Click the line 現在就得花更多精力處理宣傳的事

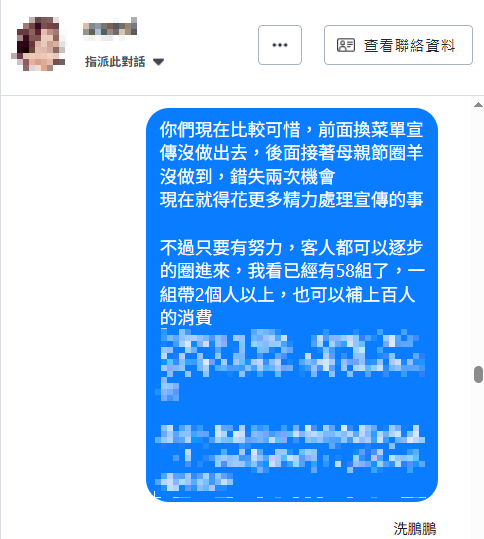click(x=292, y=200)
